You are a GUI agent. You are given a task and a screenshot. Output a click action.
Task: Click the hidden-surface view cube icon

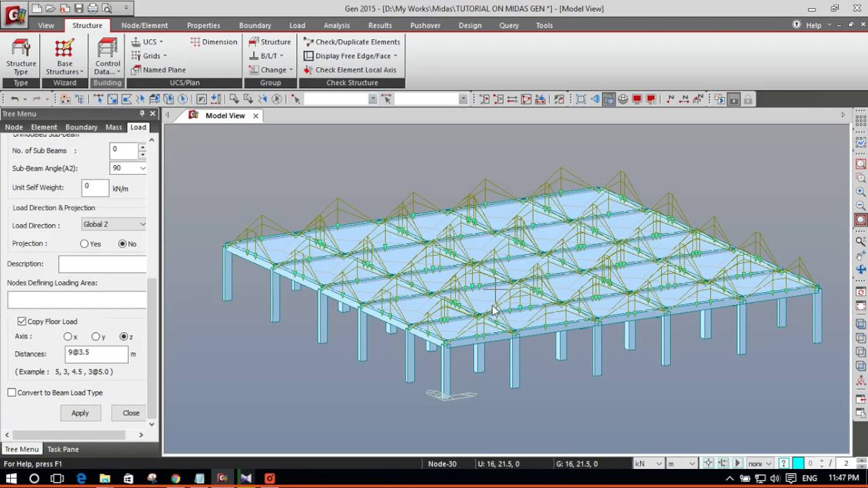pos(608,99)
